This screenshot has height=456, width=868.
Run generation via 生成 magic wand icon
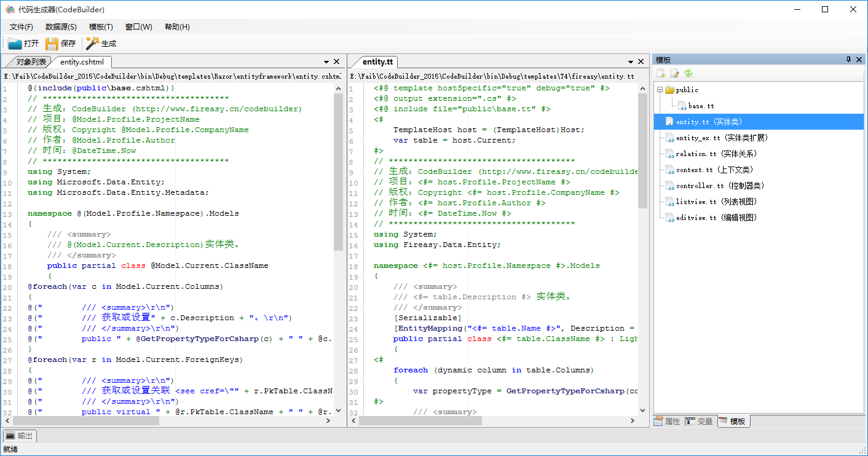(x=91, y=43)
